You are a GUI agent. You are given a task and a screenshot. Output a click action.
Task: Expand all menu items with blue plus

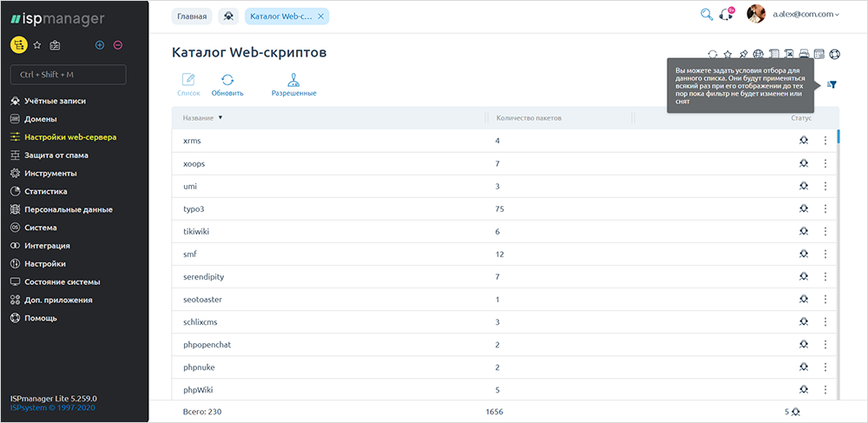click(100, 45)
